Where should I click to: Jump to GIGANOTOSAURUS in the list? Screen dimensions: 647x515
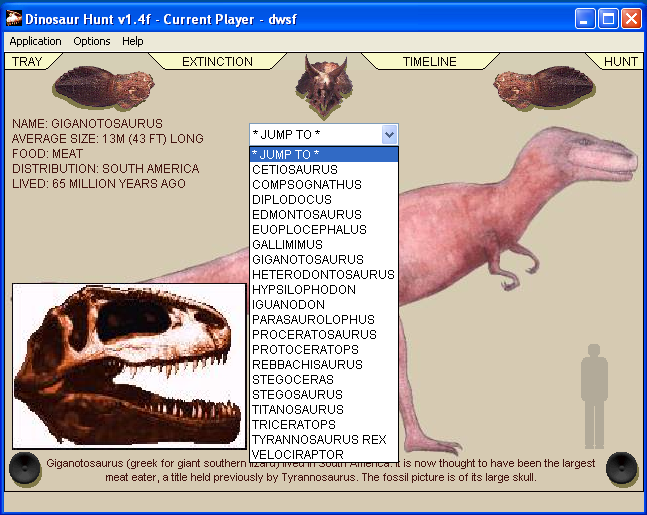click(x=324, y=260)
